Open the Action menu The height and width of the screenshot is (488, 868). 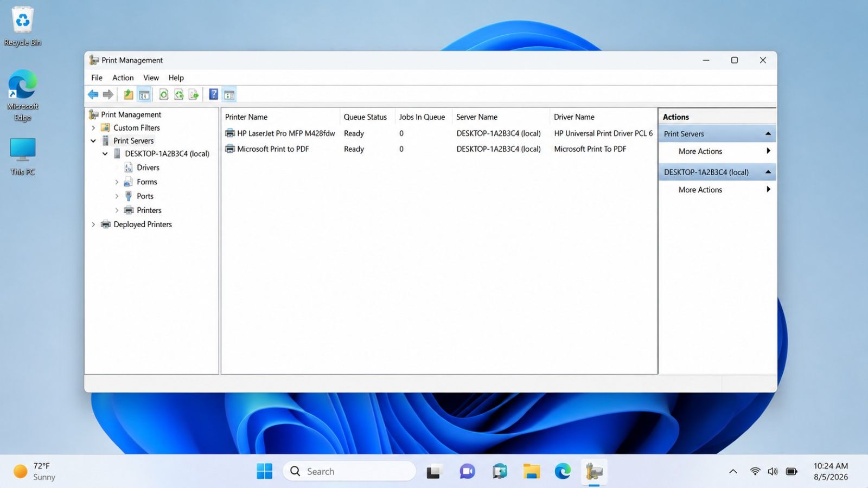point(123,78)
